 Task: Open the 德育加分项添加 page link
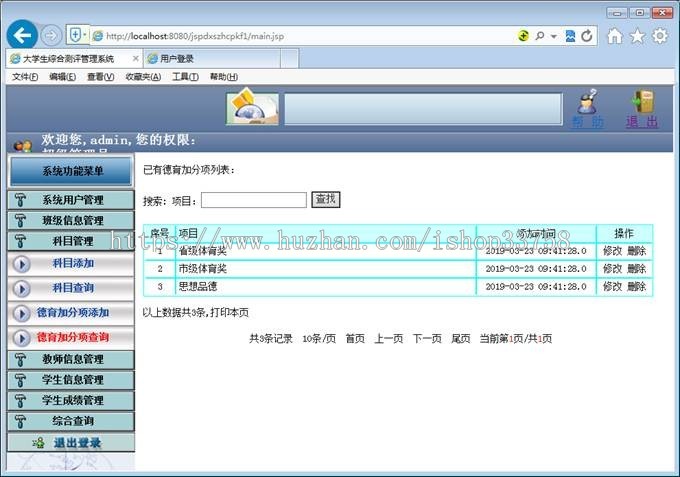point(73,312)
